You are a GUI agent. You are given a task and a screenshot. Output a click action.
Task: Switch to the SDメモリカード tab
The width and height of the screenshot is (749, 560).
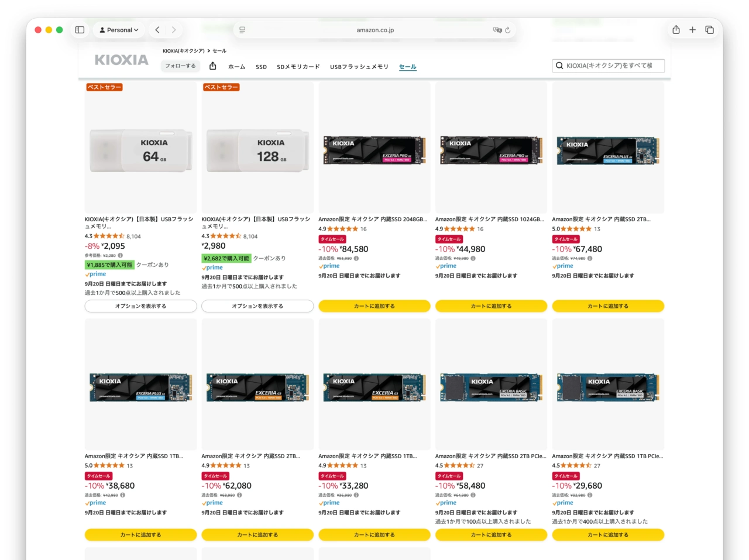tap(298, 67)
